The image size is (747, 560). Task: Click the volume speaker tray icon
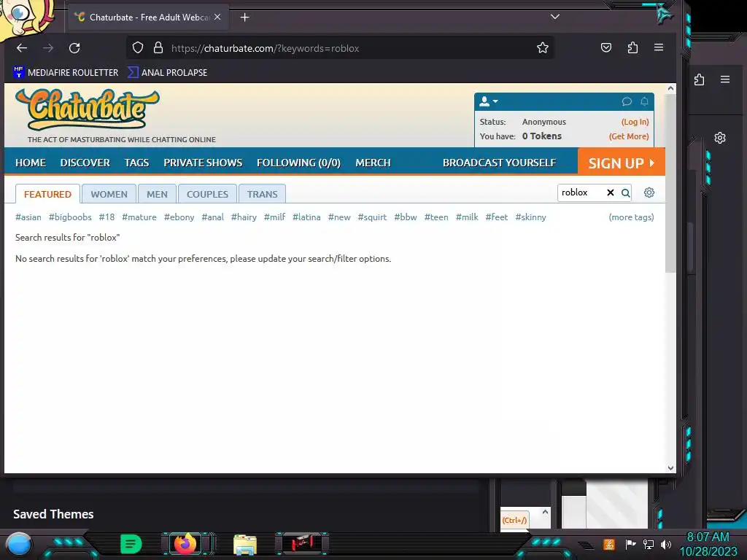[666, 544]
